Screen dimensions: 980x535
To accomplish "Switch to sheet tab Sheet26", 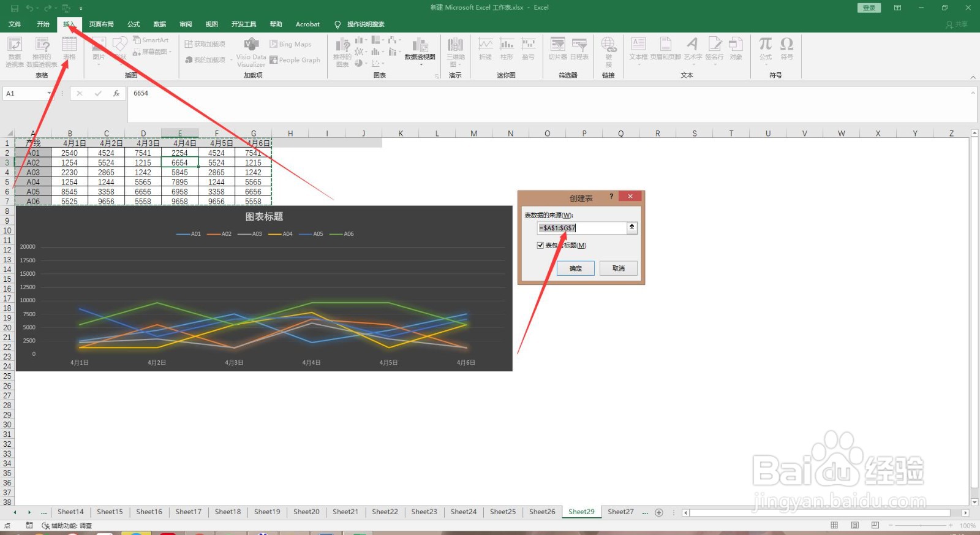I will (542, 512).
